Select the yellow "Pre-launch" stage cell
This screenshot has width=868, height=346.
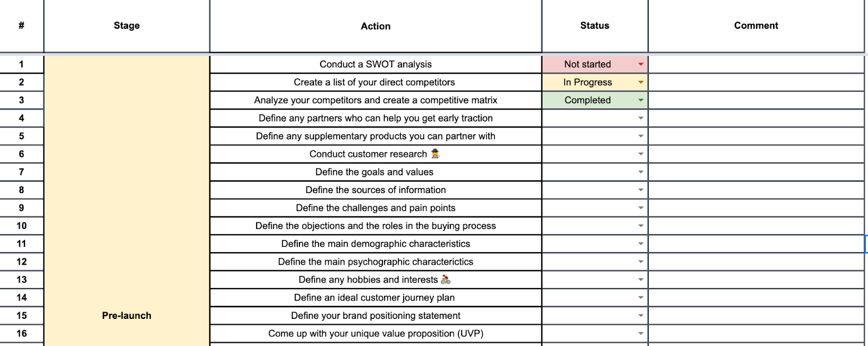click(126, 315)
